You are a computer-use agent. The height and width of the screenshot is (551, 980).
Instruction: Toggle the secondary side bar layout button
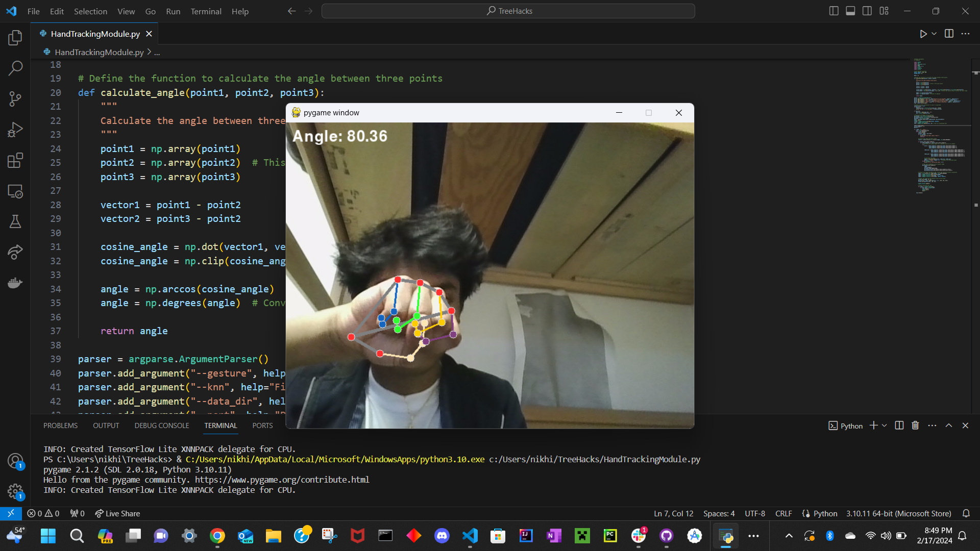coord(867,11)
